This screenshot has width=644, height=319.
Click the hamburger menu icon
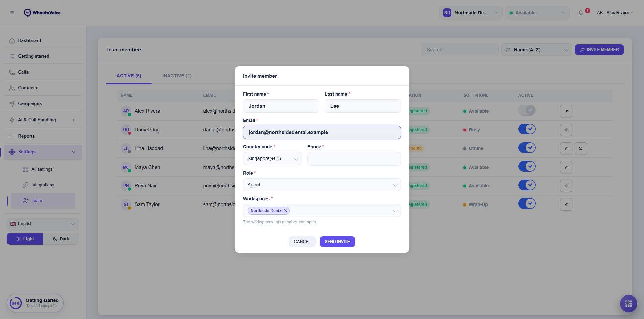12,13
